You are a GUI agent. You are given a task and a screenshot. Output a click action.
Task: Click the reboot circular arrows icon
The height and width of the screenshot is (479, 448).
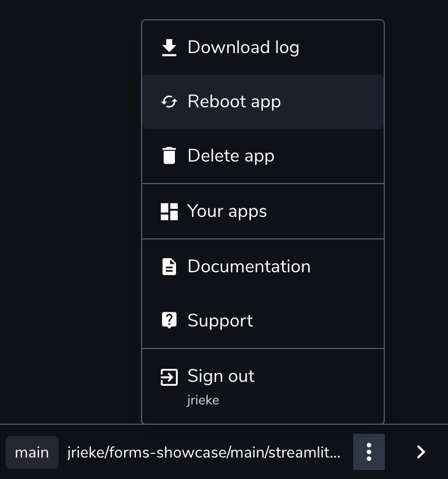coord(169,102)
